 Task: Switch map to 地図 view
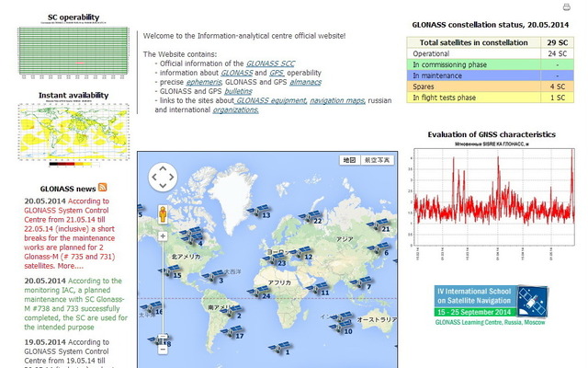[x=349, y=160]
